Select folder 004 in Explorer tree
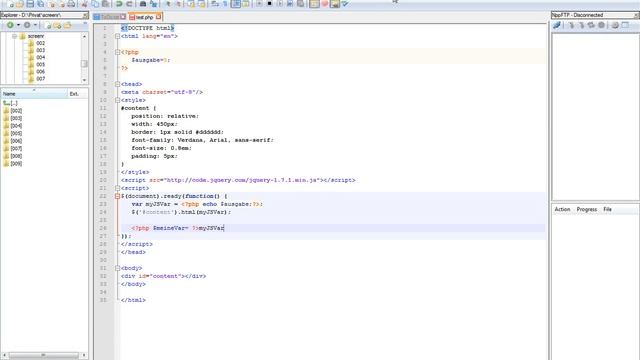The width and height of the screenshot is (640, 360). coord(40,58)
